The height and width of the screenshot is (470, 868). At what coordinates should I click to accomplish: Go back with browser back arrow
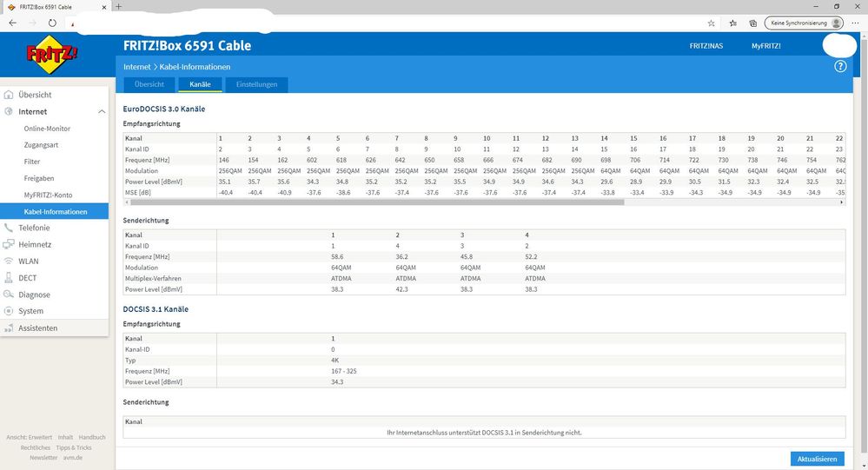13,23
